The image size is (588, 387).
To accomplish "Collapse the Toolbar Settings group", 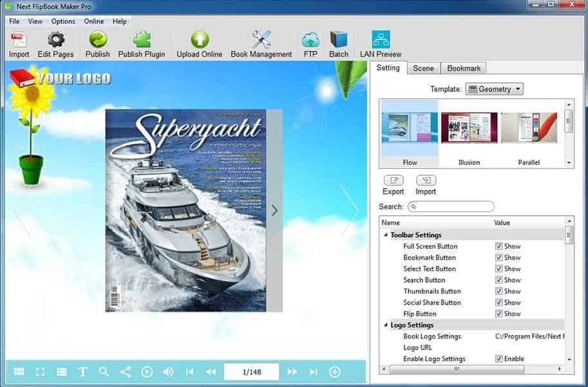I will (x=386, y=235).
